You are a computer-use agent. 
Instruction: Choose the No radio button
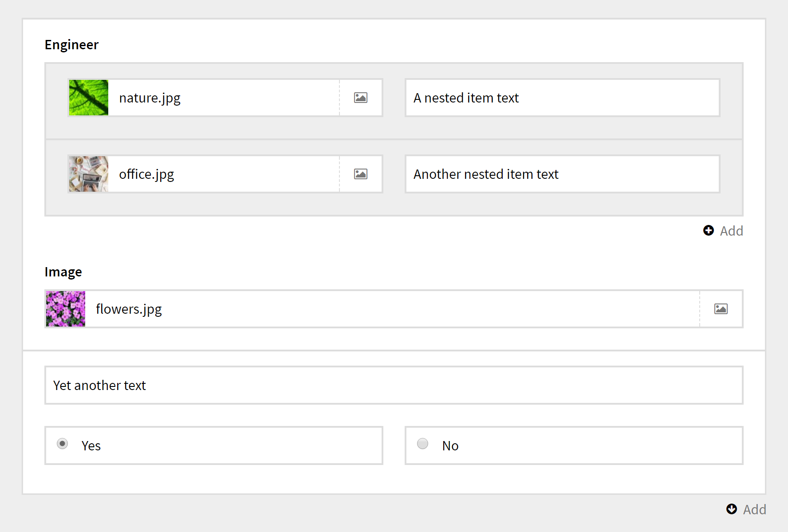[423, 444]
